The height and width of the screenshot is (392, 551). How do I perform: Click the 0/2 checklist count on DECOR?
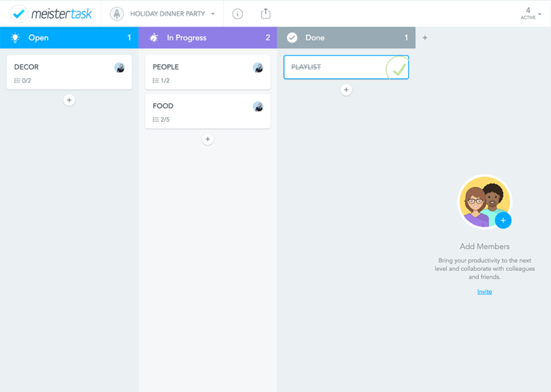click(22, 80)
